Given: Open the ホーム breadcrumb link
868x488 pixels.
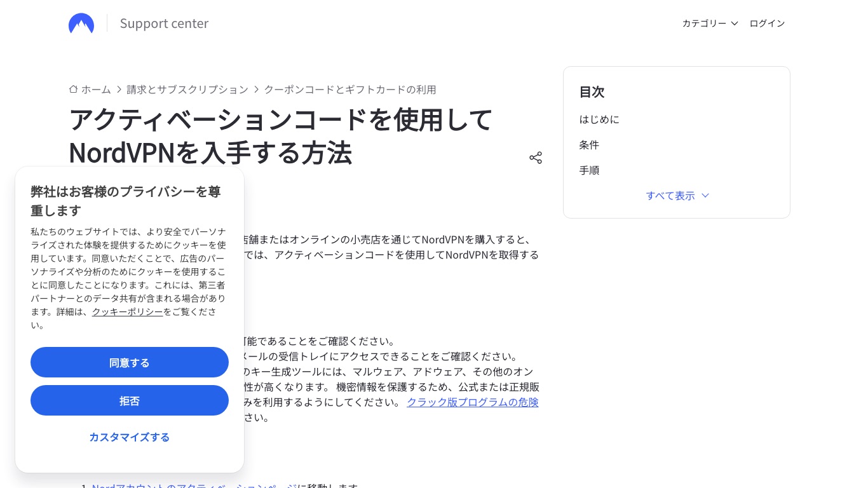Looking at the screenshot, I should (96, 90).
